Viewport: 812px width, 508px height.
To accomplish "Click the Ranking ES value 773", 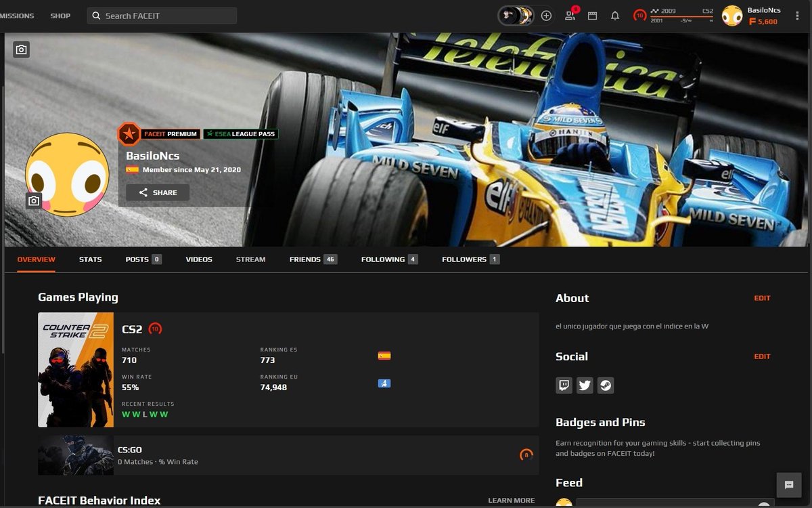I will tap(268, 360).
